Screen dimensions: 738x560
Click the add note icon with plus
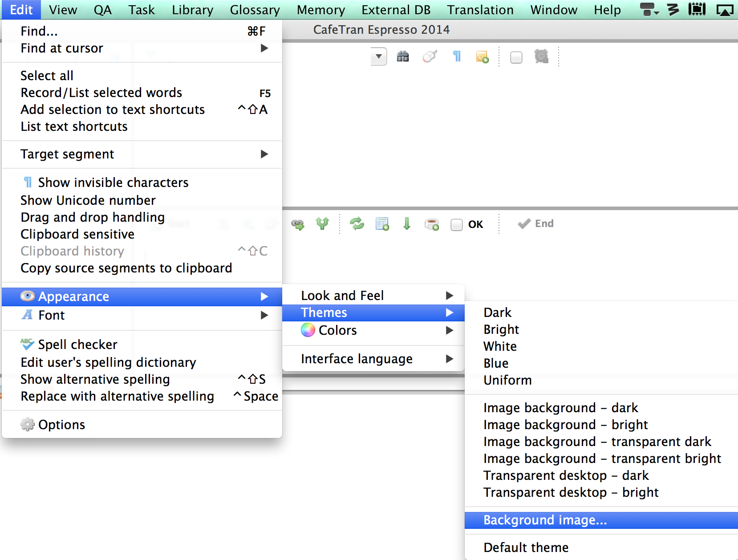pos(482,57)
